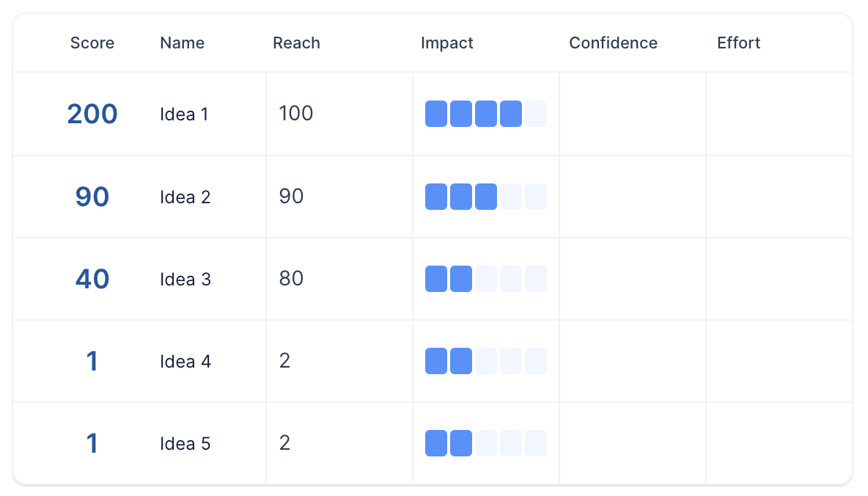Select the third impact square for Idea 3
Screen dimensions: 868x496
pos(486,279)
